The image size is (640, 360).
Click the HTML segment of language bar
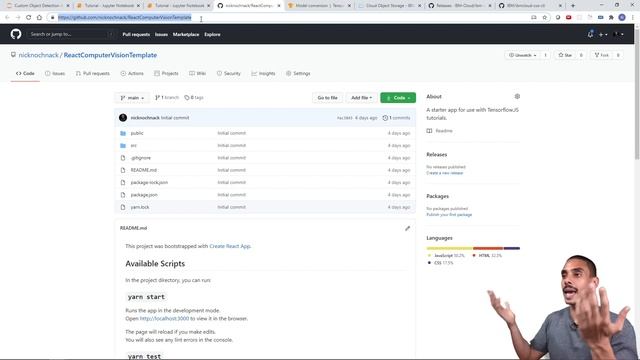pos(488,248)
